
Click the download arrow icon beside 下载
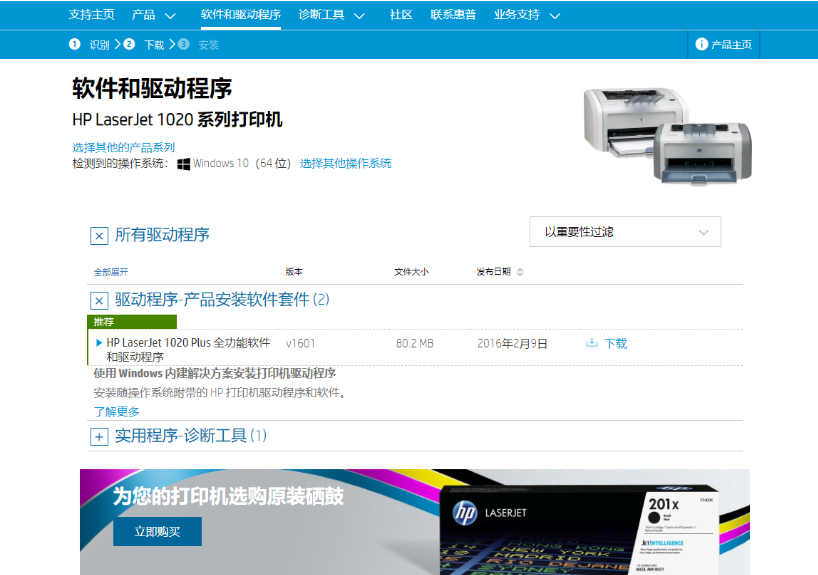point(591,343)
